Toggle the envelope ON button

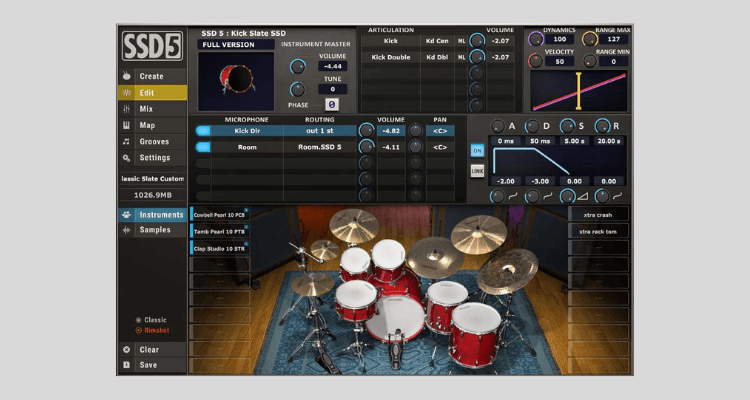click(x=477, y=151)
